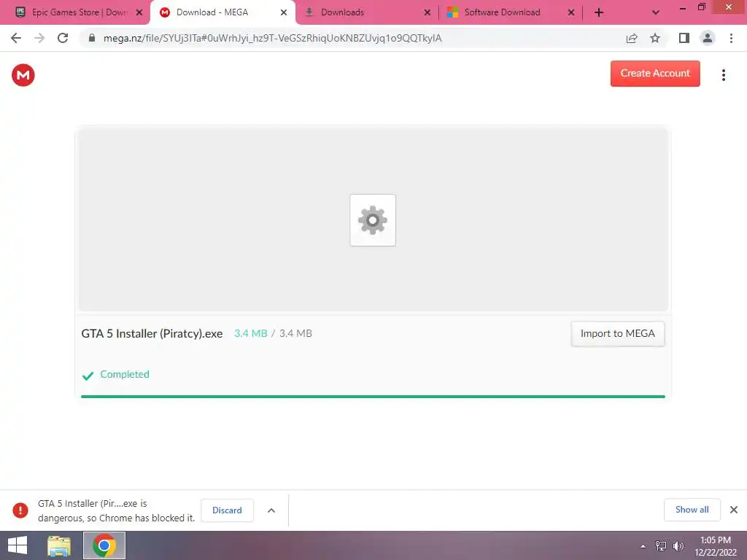Close the Software Download tab
The width and height of the screenshot is (747, 560).
click(570, 12)
